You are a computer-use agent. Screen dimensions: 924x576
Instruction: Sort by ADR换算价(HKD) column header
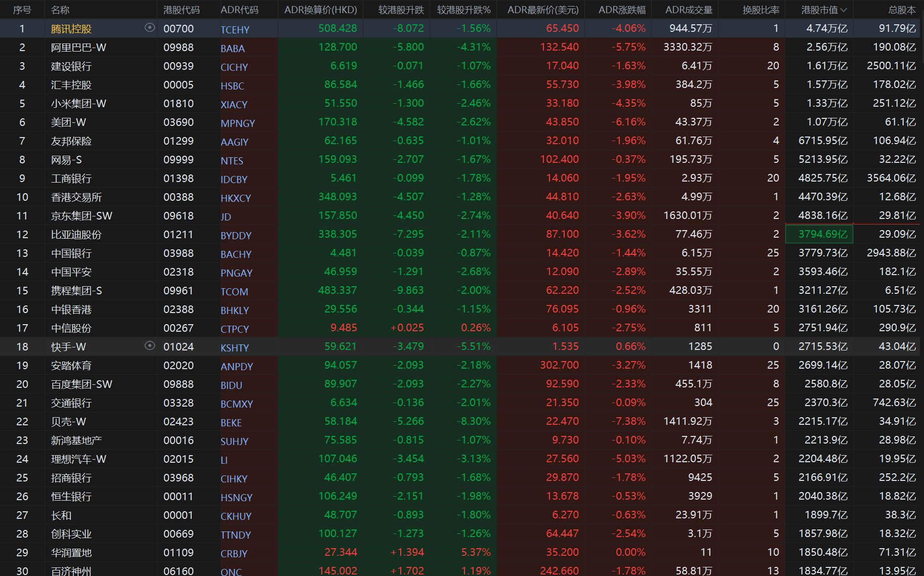321,10
